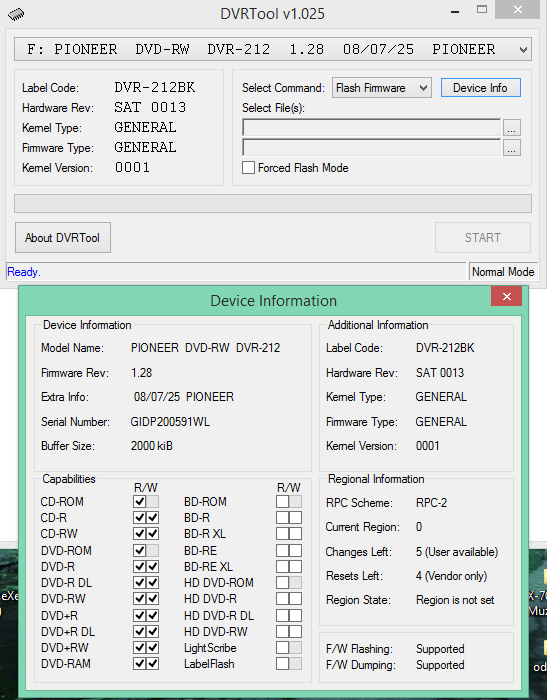The height and width of the screenshot is (700, 547).
Task: Toggle the DVD-R DL write checkbox
Action: (x=153, y=583)
